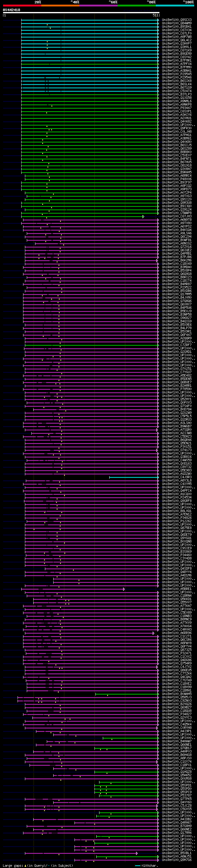Select the UniRef100_B8B8K0 label
Screen dimensions: 197x868
coord(177,152)
